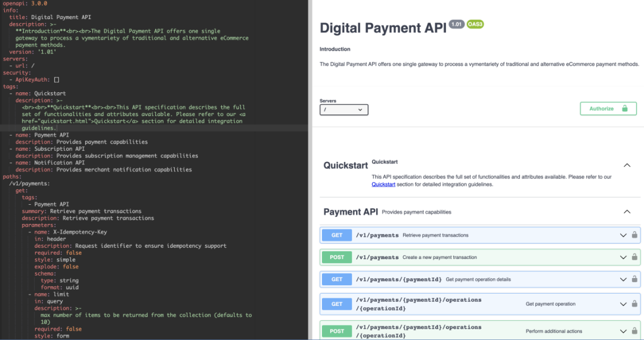This screenshot has width=644, height=340.
Task: Click the Payment API section heading
Action: click(x=351, y=211)
